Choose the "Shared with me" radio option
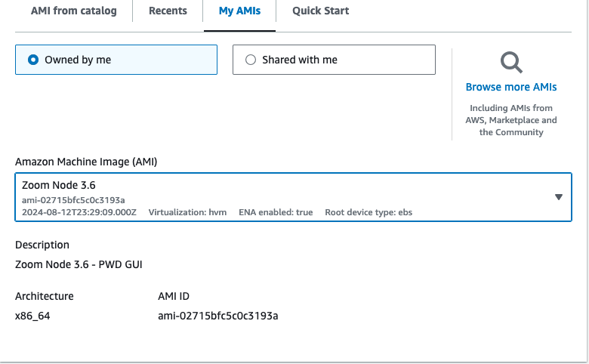The height and width of the screenshot is (364, 589). tap(251, 60)
